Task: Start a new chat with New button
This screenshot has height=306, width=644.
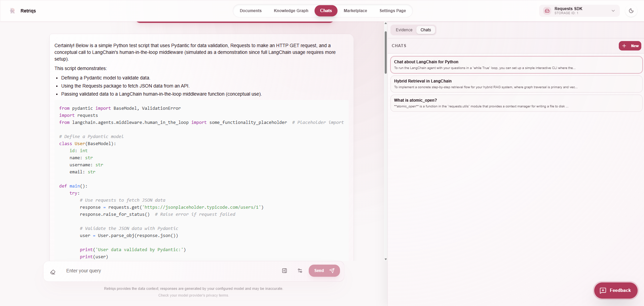Action: pos(630,46)
